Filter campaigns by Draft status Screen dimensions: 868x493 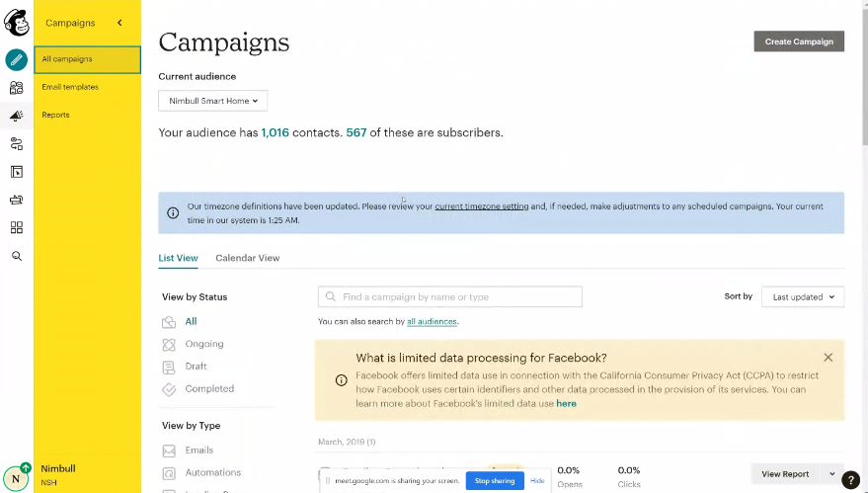click(x=196, y=367)
